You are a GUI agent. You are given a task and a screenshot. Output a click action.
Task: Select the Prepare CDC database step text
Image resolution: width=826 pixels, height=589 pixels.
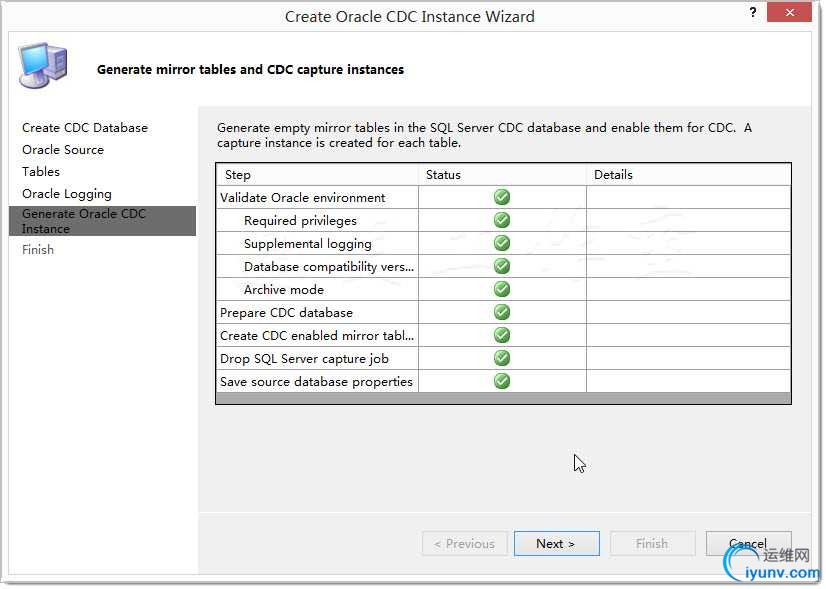(286, 312)
